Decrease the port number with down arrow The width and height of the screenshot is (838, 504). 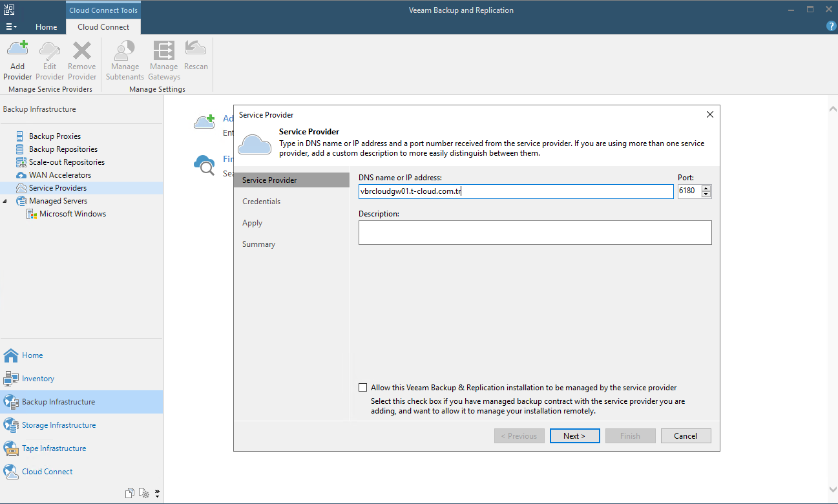point(706,194)
